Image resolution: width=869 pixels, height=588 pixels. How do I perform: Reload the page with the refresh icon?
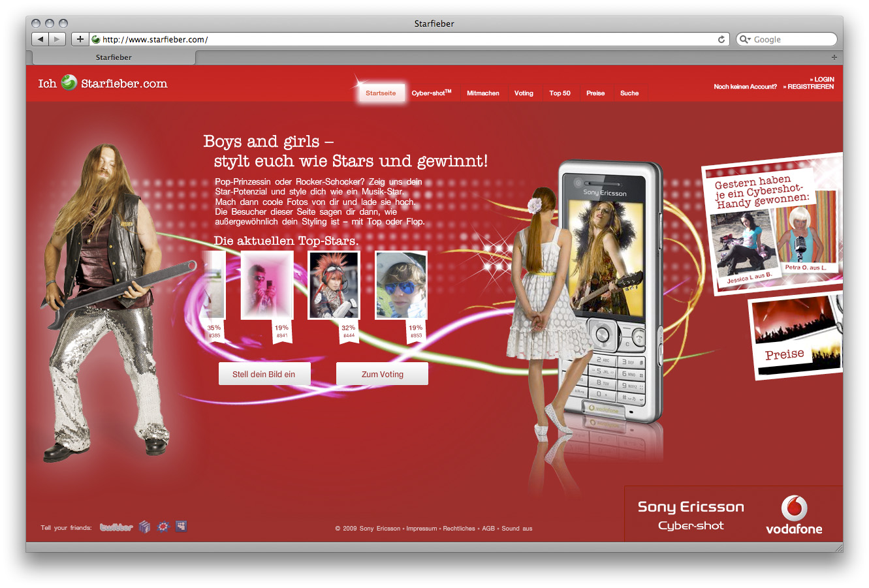click(721, 39)
